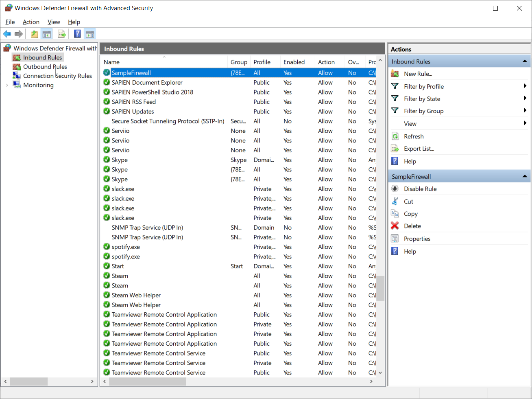Select Inbound Rules in the tree
This screenshot has height=399, width=532.
tap(42, 57)
